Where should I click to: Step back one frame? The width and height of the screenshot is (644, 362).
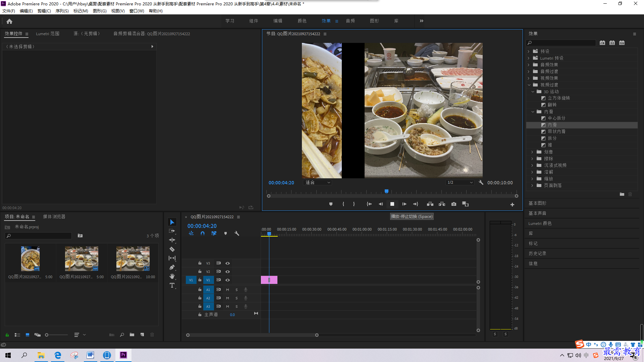[381, 204]
